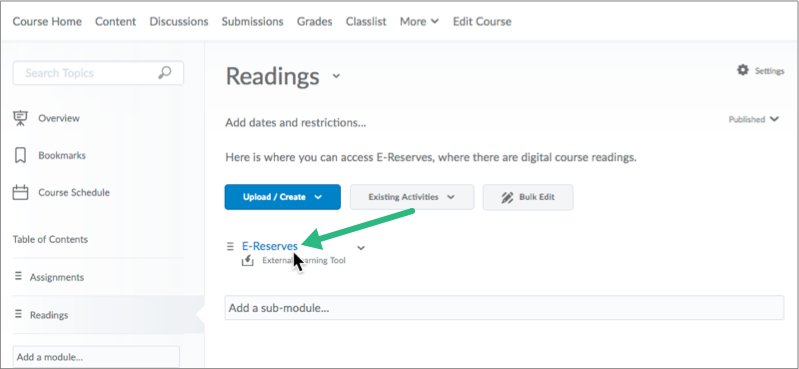799x369 pixels.
Task: Go to the Grades tab
Action: [x=314, y=21]
